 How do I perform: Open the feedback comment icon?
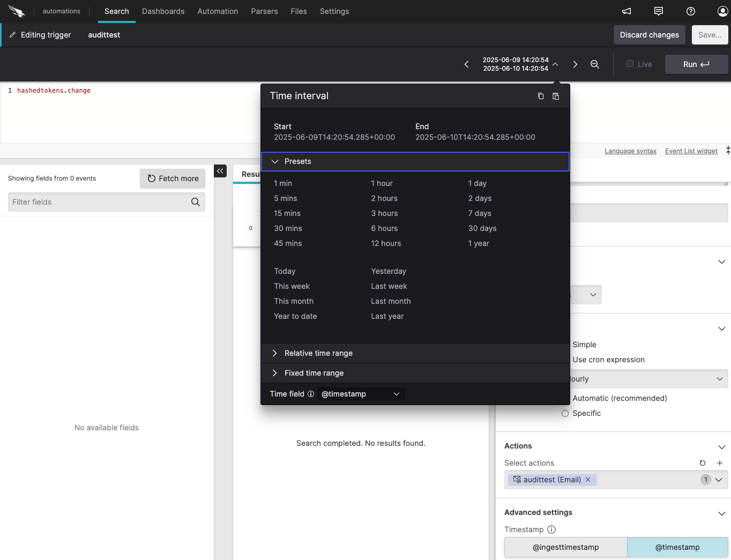[x=658, y=11]
